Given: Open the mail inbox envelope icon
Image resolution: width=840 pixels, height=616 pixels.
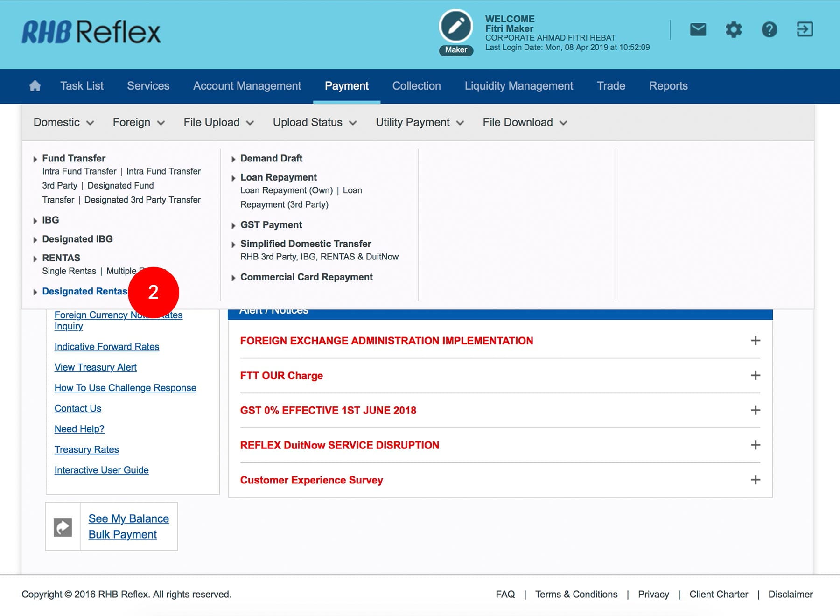Looking at the screenshot, I should (x=698, y=30).
